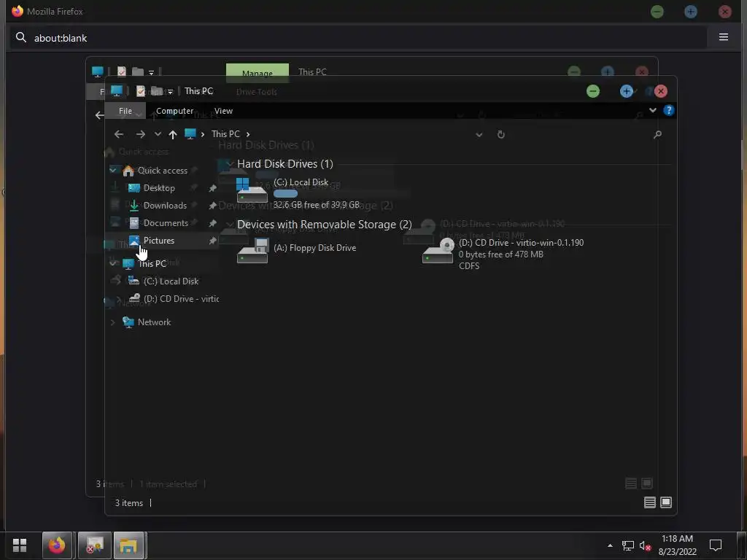747x560 pixels.
Task: Click the Firefox address bar
Action: (x=358, y=38)
